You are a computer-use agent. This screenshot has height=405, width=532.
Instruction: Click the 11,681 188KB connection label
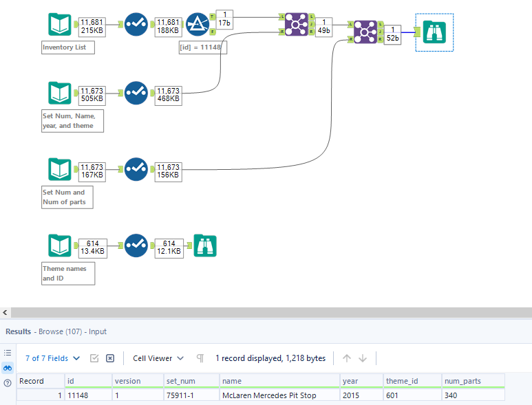169,27
